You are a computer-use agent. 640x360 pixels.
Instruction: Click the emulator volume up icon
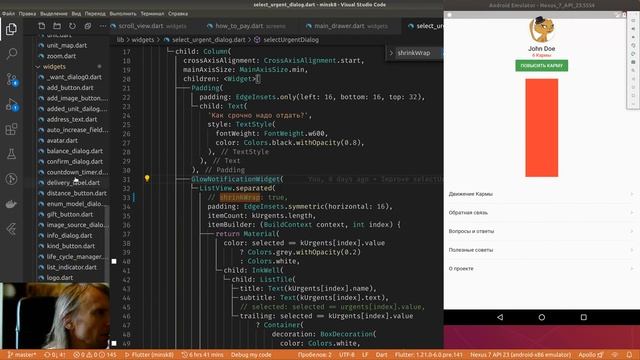pyautogui.click(x=633, y=29)
